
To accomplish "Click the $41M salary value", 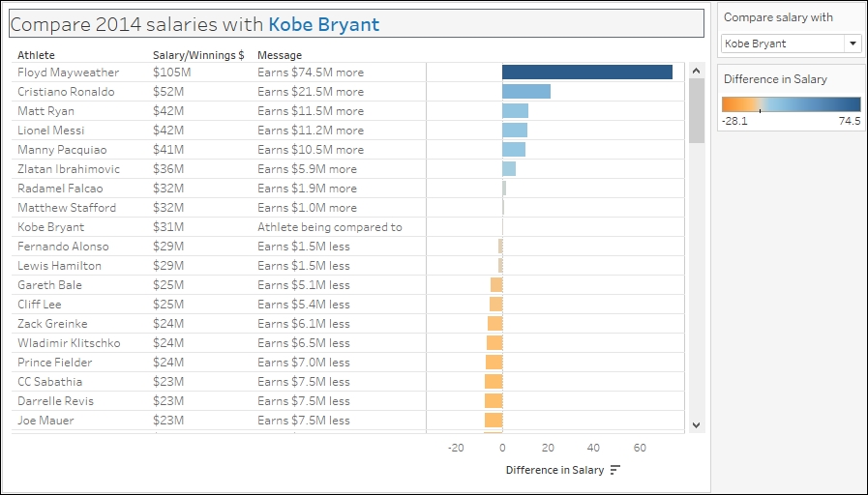I will (168, 150).
